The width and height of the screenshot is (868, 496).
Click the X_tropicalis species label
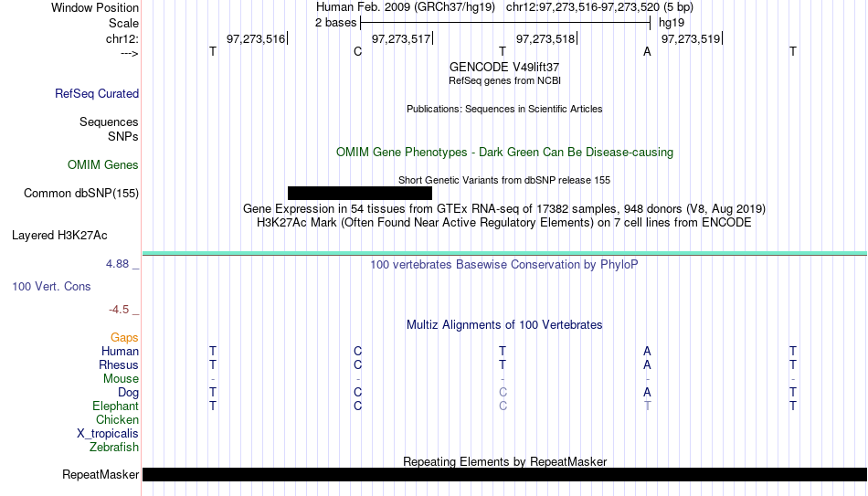pos(108,434)
